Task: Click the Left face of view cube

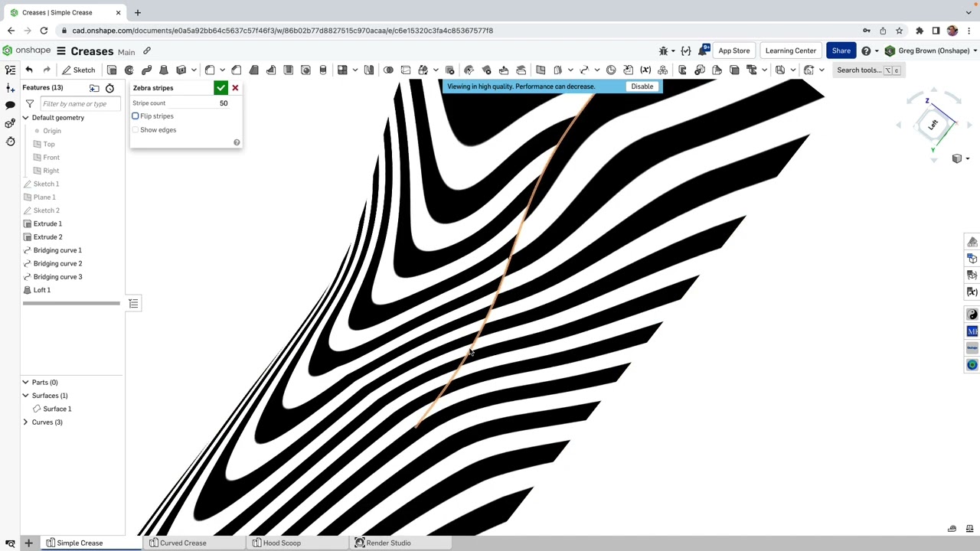Action: click(933, 125)
